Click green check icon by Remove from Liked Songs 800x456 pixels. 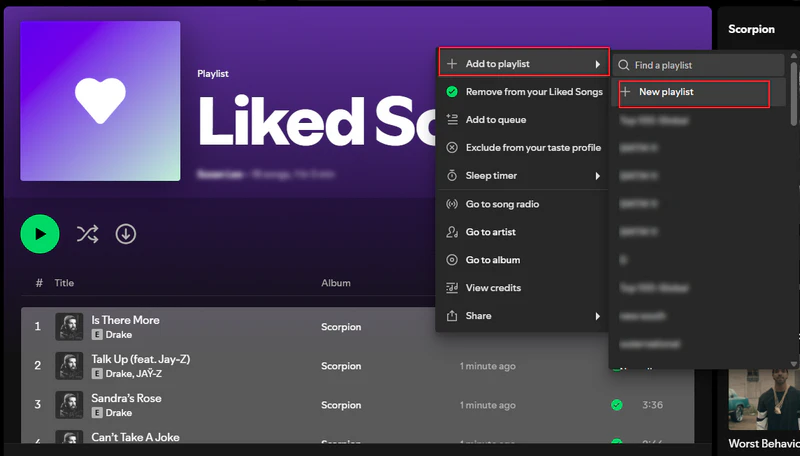click(452, 92)
